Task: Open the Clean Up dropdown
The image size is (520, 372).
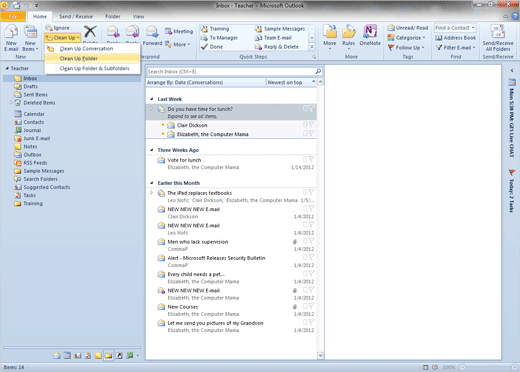Action: pos(63,38)
